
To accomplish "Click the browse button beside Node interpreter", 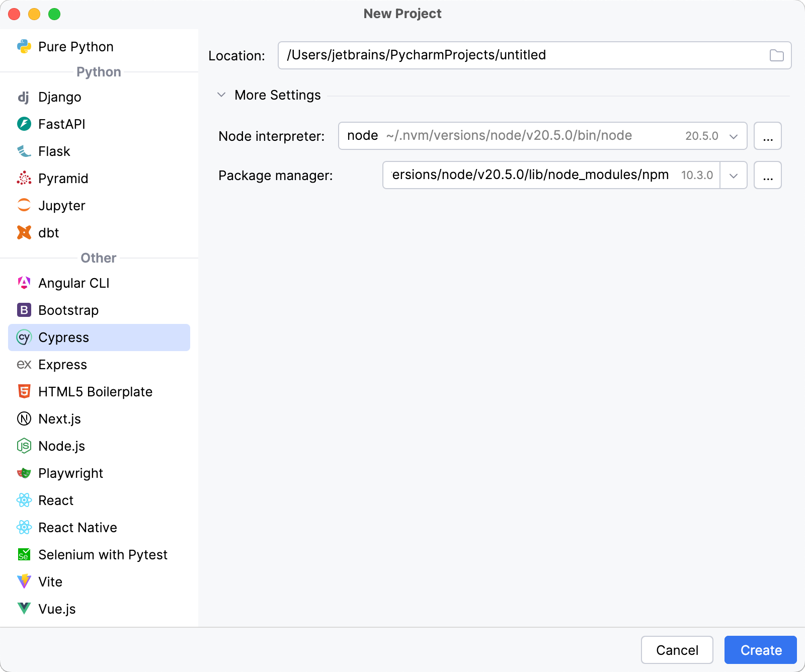I will 767,136.
